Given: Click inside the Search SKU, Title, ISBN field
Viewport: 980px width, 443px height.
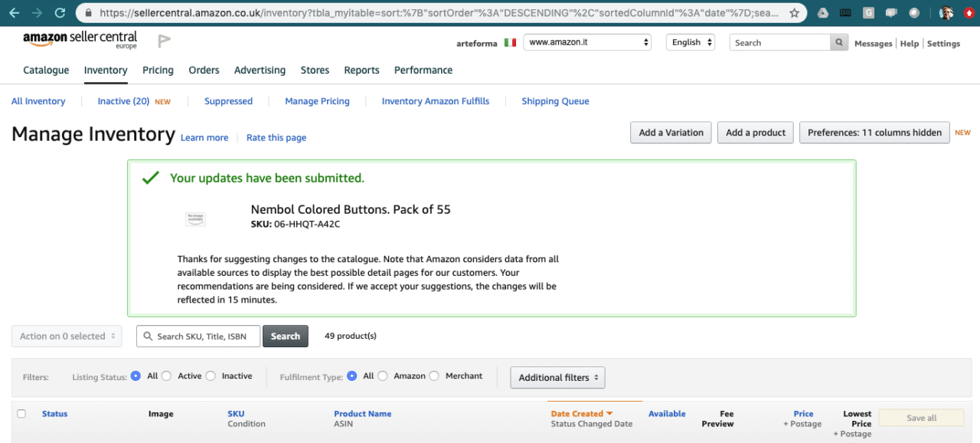Looking at the screenshot, I should click(x=198, y=336).
